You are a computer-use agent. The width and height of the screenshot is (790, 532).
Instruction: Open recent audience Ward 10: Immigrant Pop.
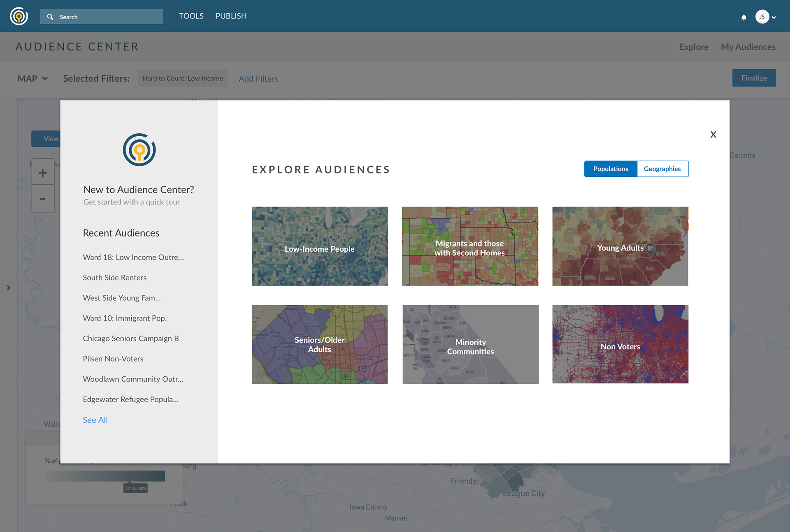point(125,318)
